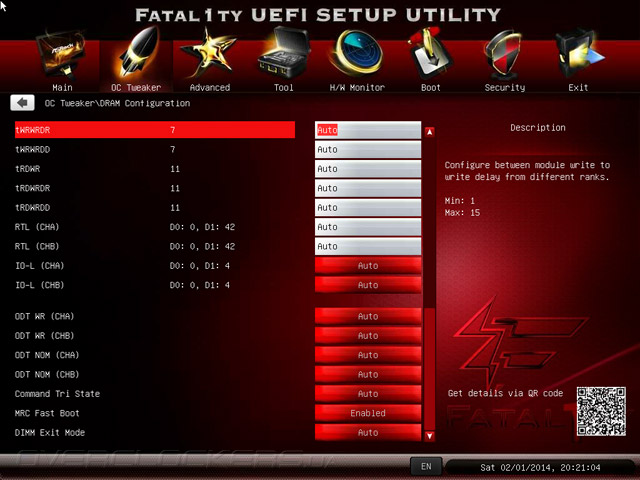The image size is (640, 480).
Task: Click the Description panel heading
Action: [x=538, y=128]
